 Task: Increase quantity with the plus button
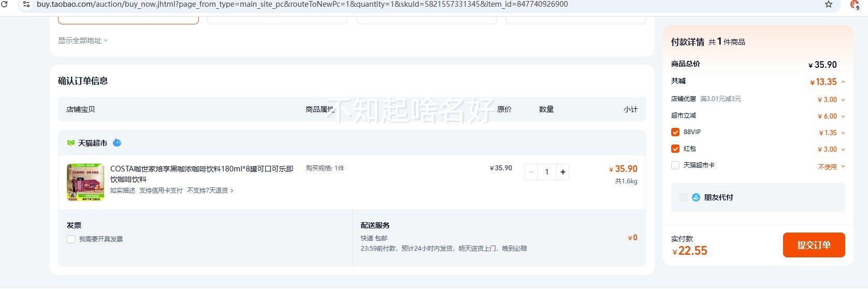point(563,172)
